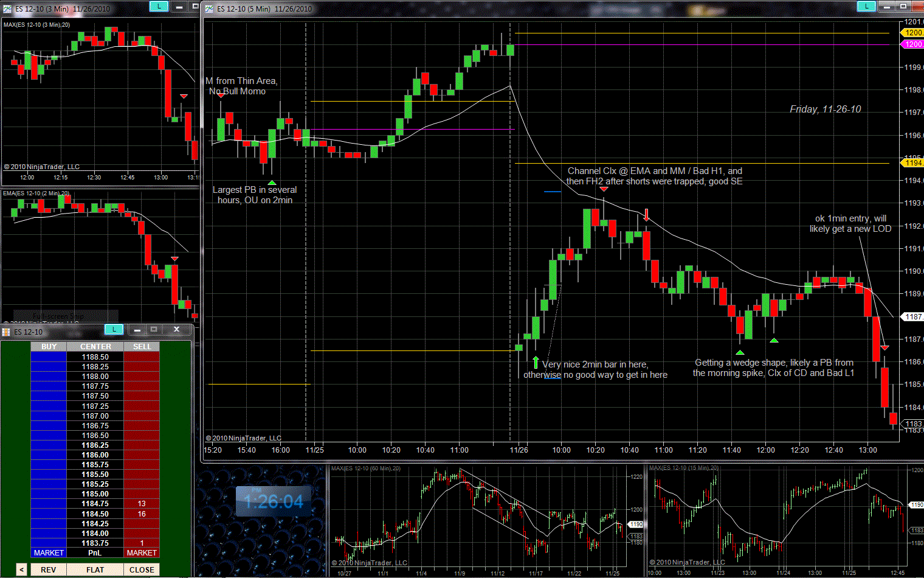Click the 3 Min chart window icon

[7, 9]
